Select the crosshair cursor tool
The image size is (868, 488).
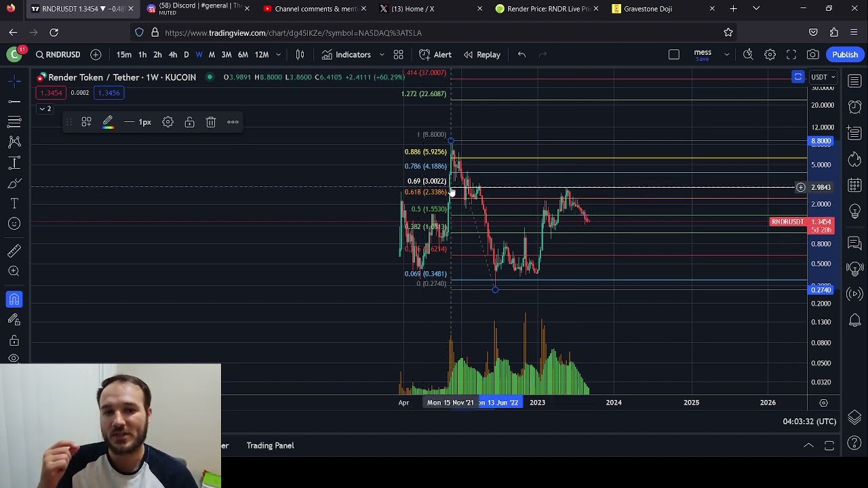(14, 81)
